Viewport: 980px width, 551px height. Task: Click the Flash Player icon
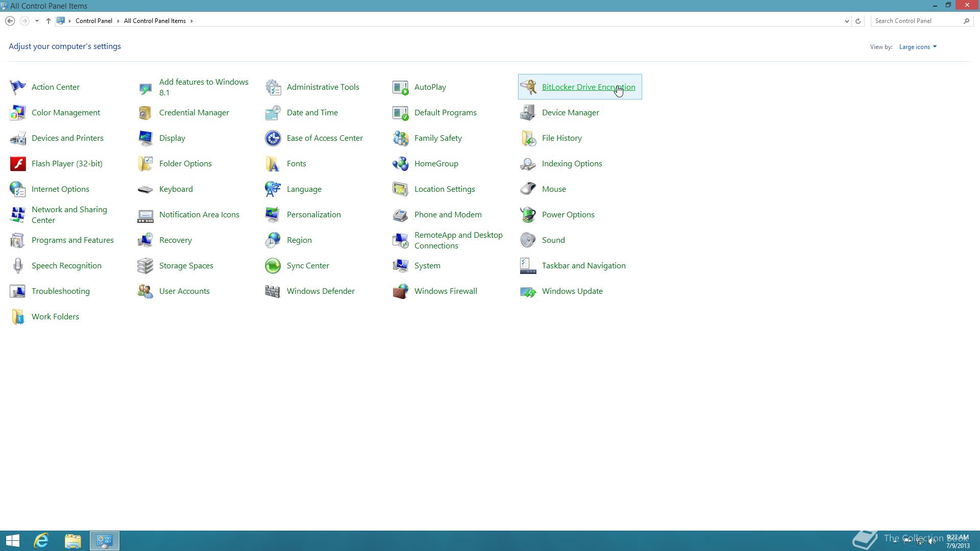(18, 164)
